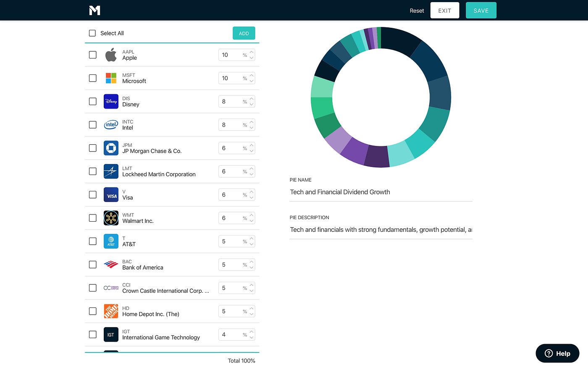Click the IGT logo icon

click(x=111, y=335)
